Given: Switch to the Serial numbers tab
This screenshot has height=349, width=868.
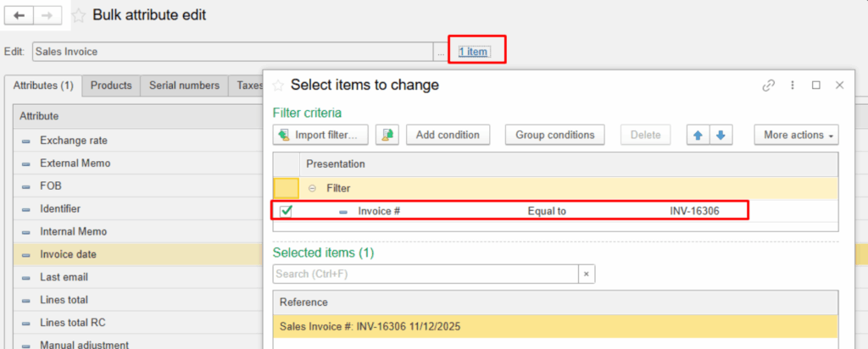Looking at the screenshot, I should 184,86.
